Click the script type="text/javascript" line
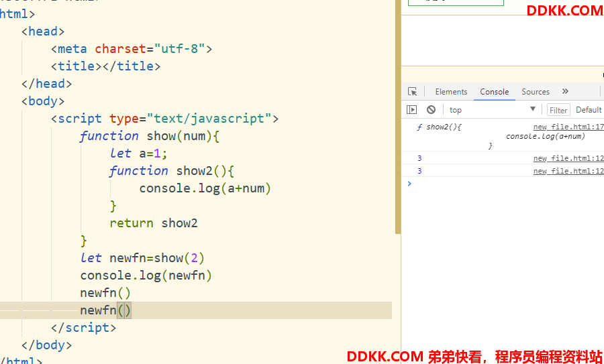This screenshot has width=604, height=364. click(x=164, y=119)
